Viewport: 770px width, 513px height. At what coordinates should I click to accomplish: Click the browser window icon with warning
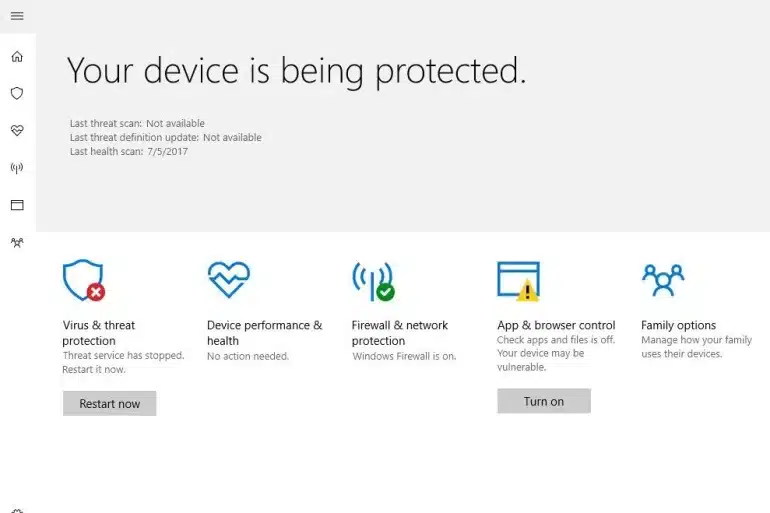click(x=518, y=281)
